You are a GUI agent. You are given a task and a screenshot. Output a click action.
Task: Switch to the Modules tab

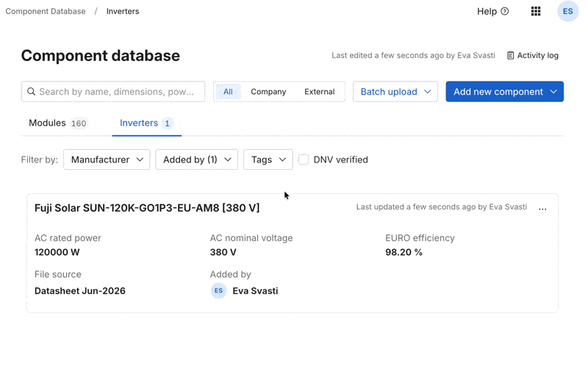point(58,123)
